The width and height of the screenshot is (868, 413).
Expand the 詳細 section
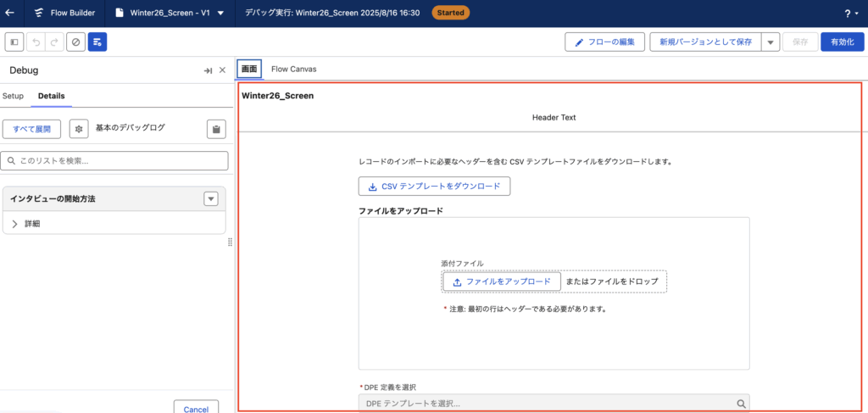click(15, 224)
